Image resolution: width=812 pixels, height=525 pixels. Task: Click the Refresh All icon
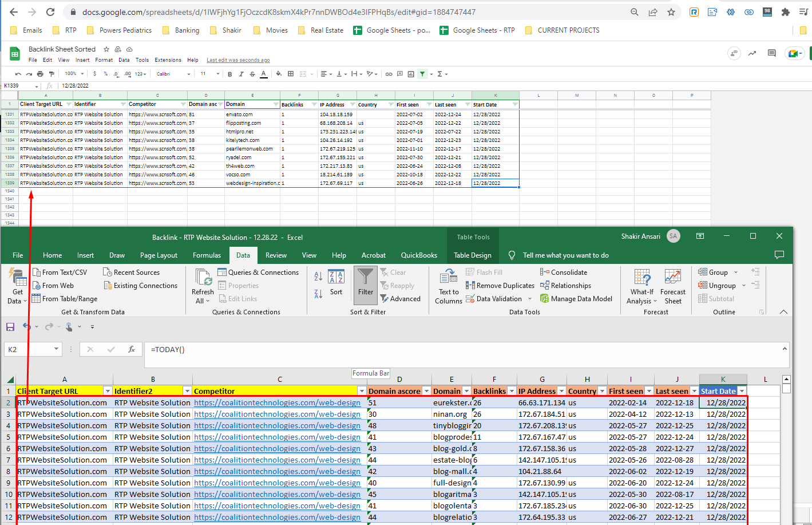(x=203, y=286)
